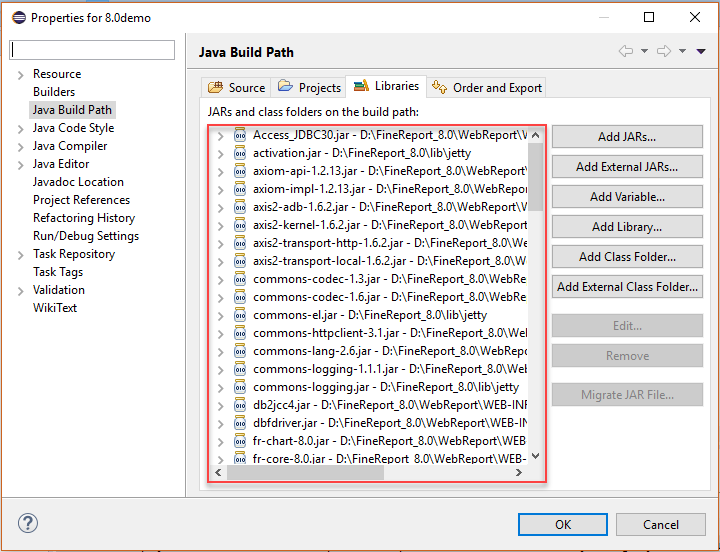This screenshot has height=552, width=720.
Task: Open Javadoc Location settings
Action: (x=78, y=182)
